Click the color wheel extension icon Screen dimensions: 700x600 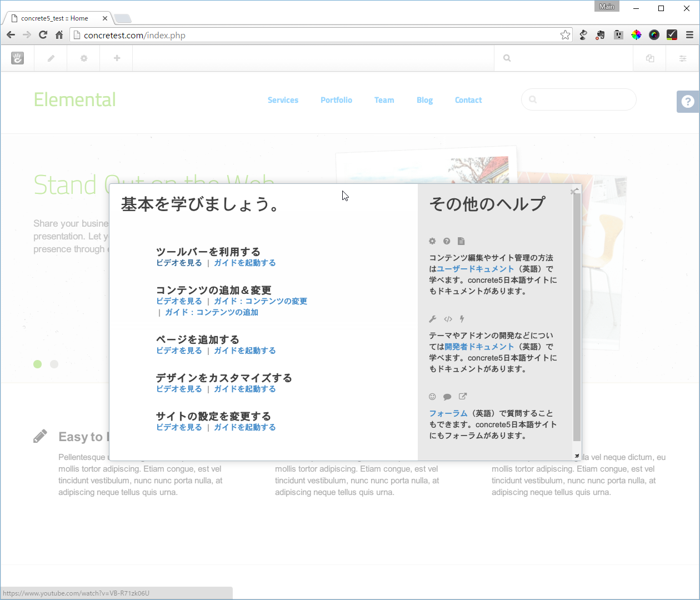[636, 35]
